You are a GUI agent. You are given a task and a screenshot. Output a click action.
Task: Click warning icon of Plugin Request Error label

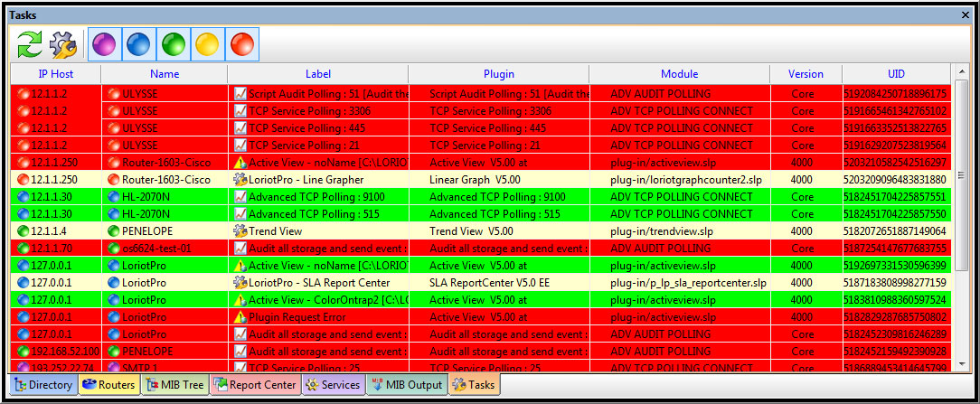[x=240, y=316]
